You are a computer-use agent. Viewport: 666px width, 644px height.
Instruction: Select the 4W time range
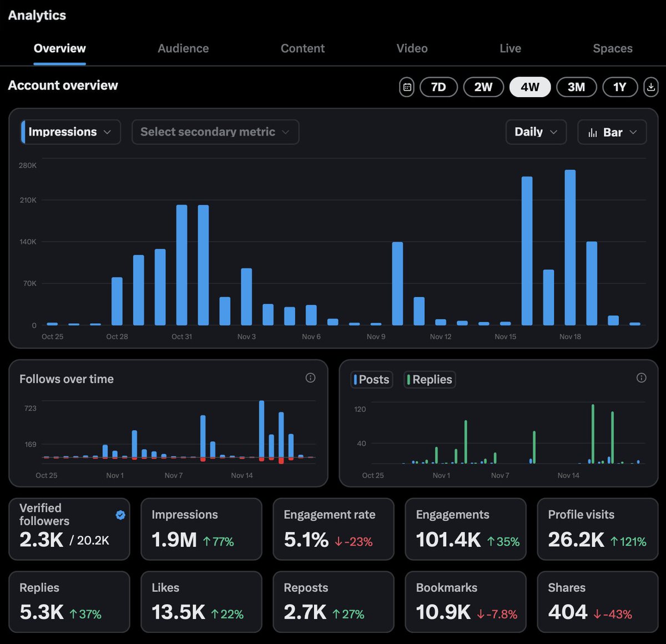point(530,87)
